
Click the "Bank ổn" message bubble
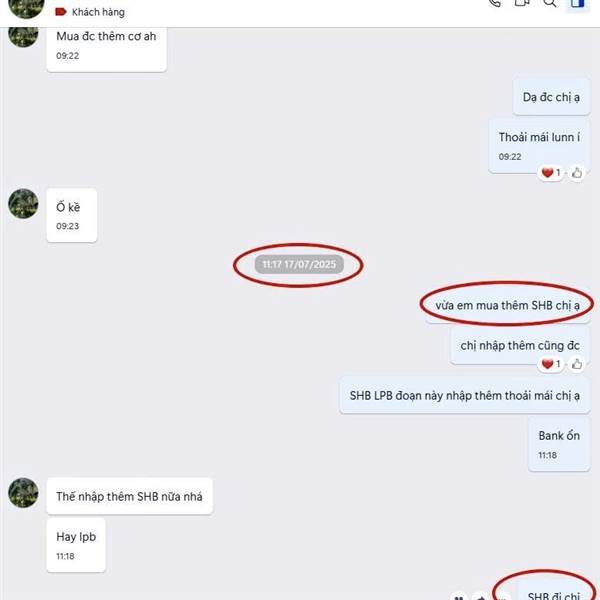click(x=559, y=444)
